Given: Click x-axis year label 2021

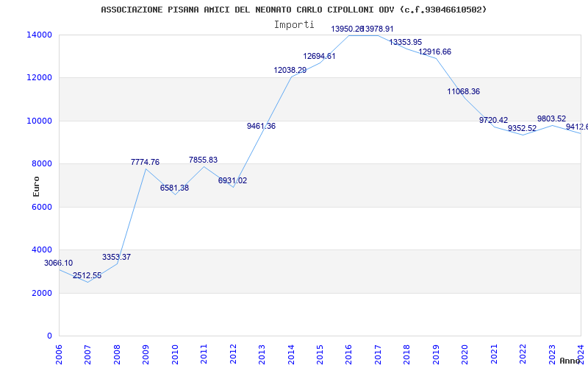Looking at the screenshot, I should point(494,354).
